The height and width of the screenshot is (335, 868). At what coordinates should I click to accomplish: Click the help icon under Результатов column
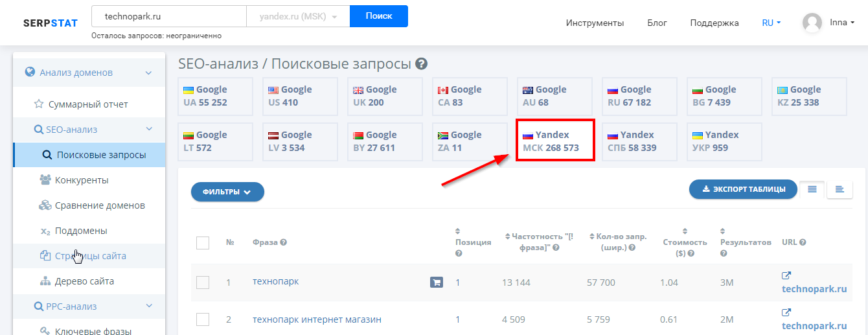click(x=724, y=253)
